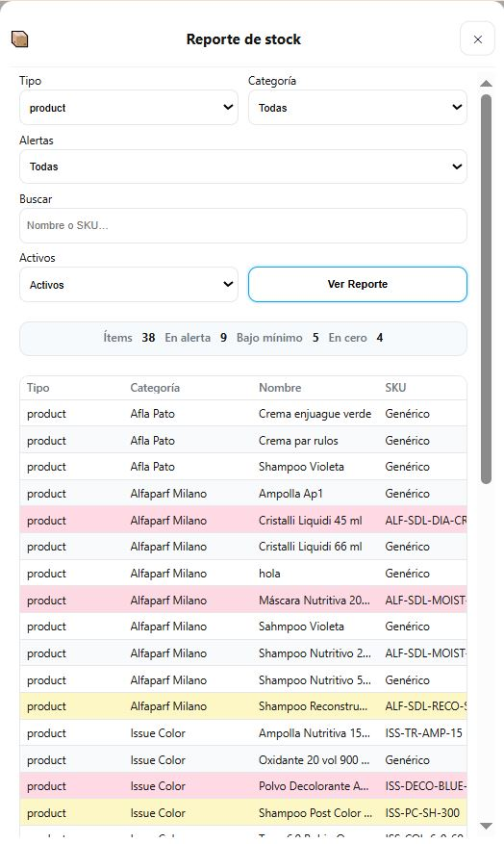Expand the Categoría dropdown
Viewport: 504px width, 844px height.
coord(358,108)
